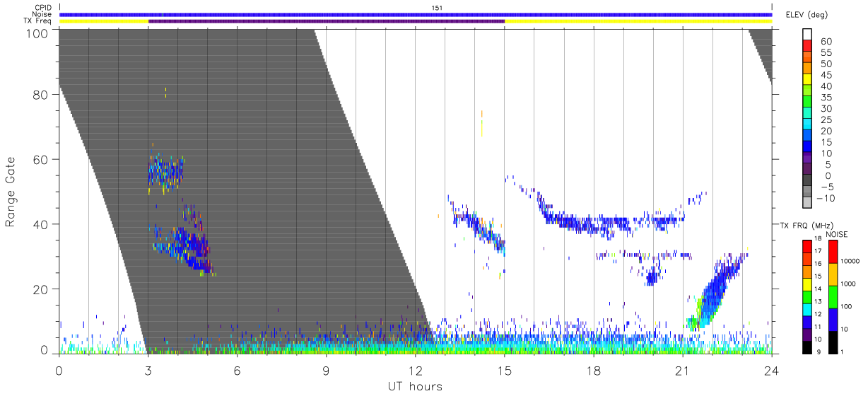Click the '-10' label on ELEV legend
This screenshot has width=868, height=401.
[826, 199]
